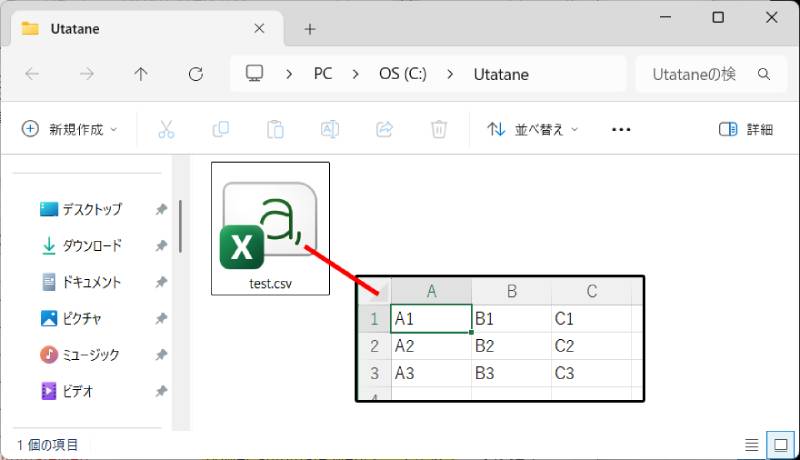Go up one folder level

tap(141, 74)
